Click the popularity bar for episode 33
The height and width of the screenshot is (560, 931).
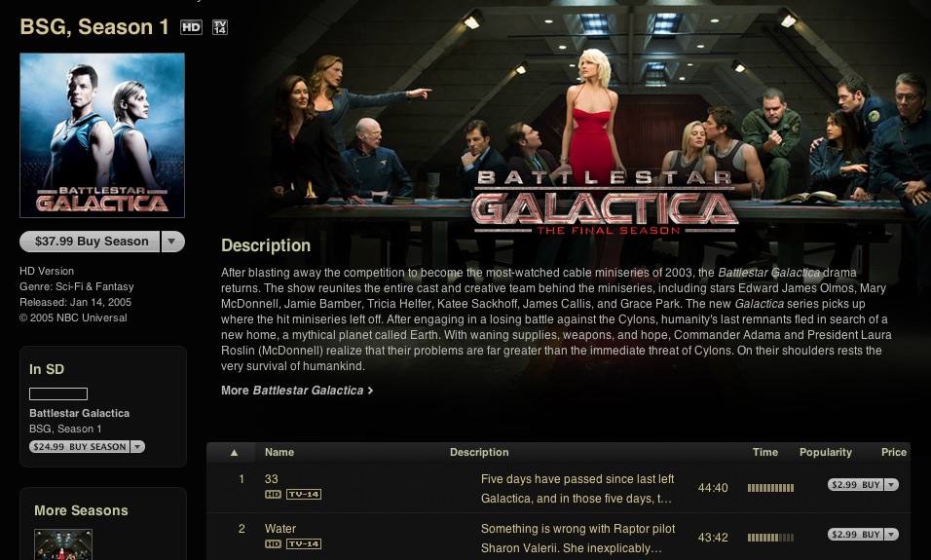770,488
